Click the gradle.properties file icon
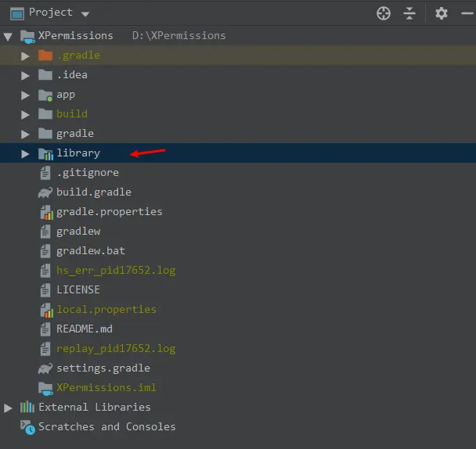Screen dimensions: 476x449 coord(46,212)
